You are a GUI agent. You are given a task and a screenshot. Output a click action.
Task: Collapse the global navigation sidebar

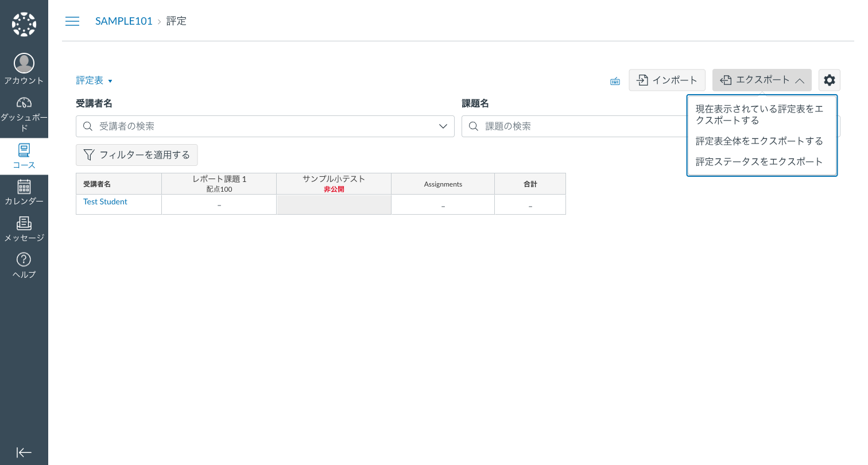coord(24,452)
